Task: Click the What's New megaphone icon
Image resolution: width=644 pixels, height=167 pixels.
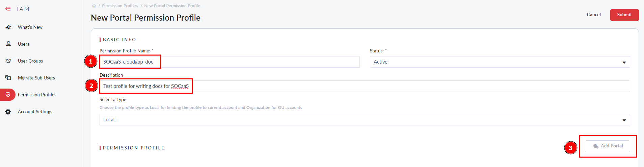Action: [8, 27]
